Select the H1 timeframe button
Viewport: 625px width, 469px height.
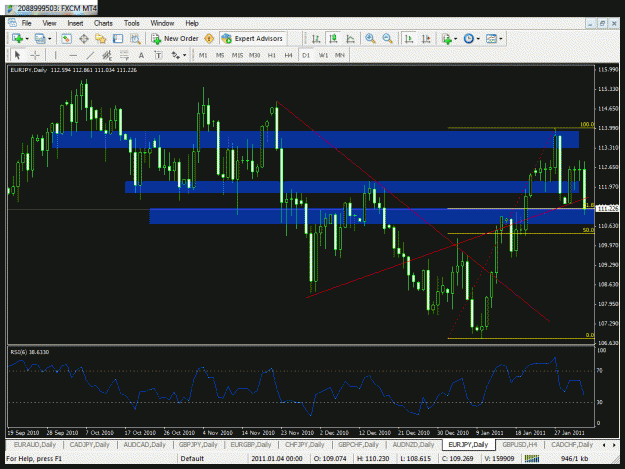[271, 55]
